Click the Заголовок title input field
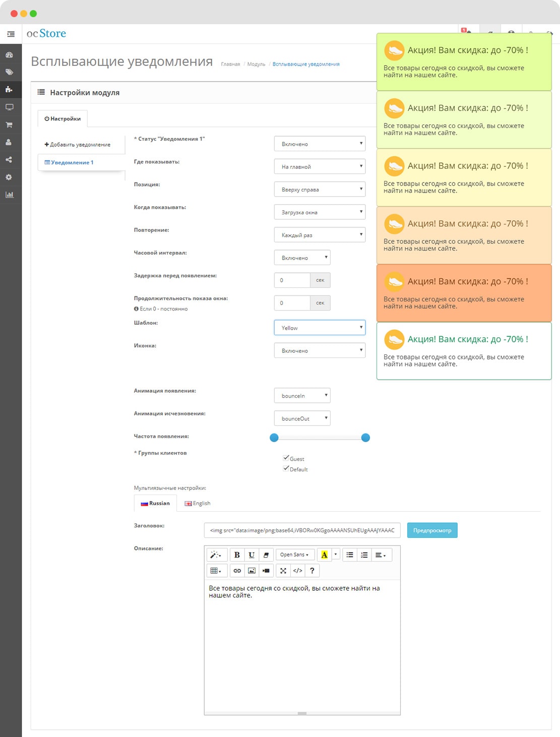Screen dimensions: 560x737 (x=302, y=530)
